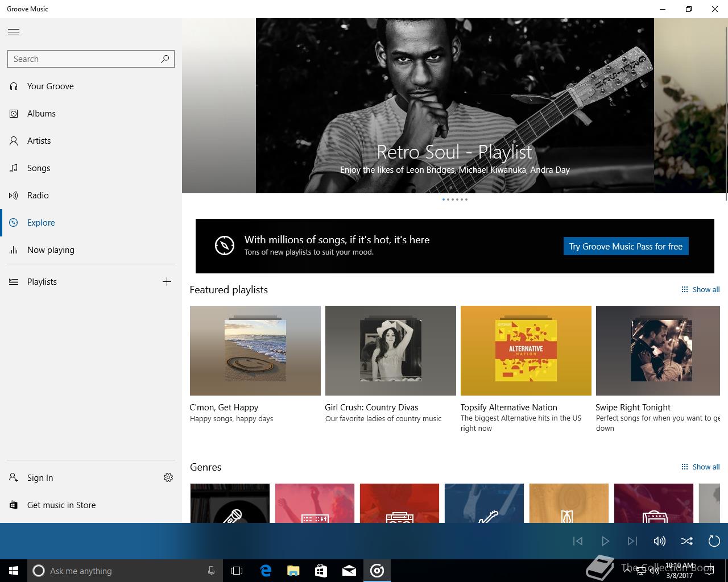
Task: Open the maroon amplifier genre tile
Action: (653, 503)
